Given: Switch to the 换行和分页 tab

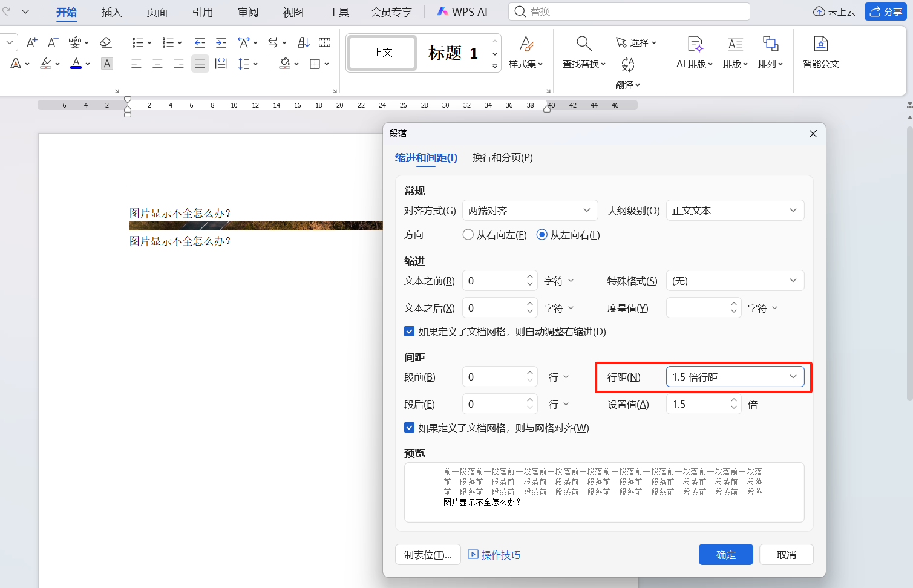Looking at the screenshot, I should click(502, 157).
